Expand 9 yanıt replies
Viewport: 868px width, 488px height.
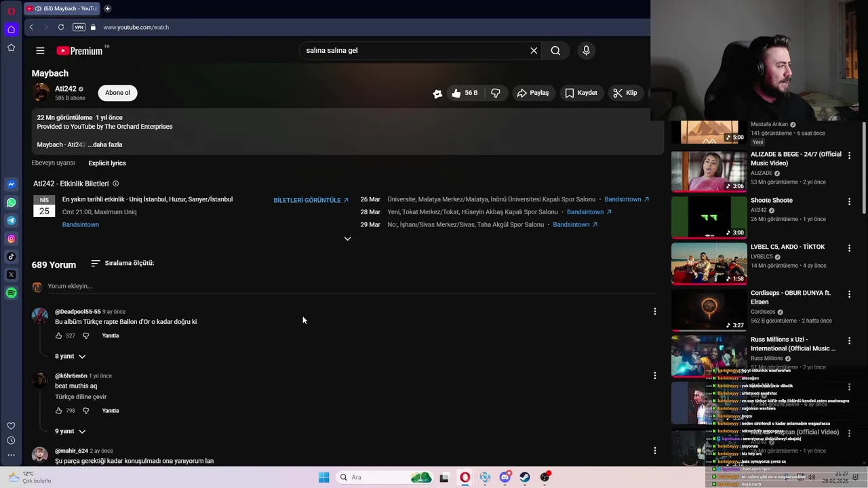click(x=71, y=432)
